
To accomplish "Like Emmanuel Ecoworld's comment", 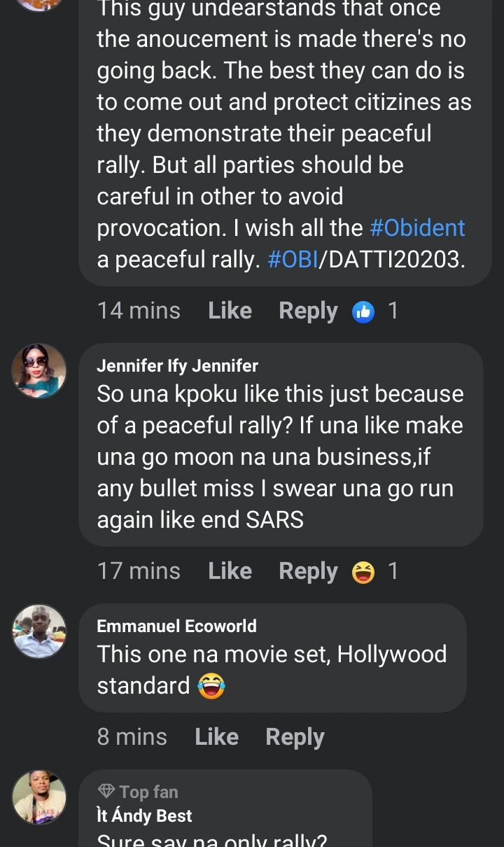I will [216, 736].
